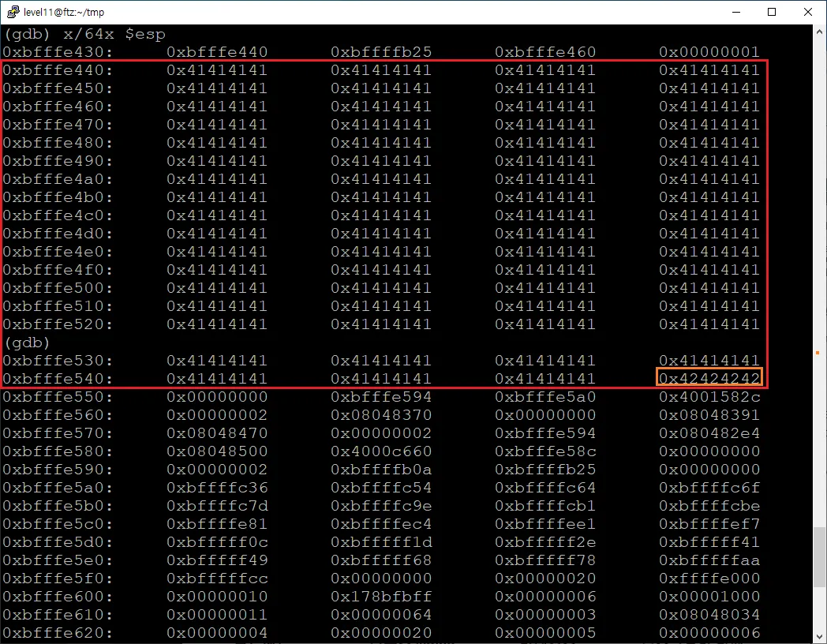Click the address label 0xbfffe540:
The height and width of the screenshot is (644, 827).
58,379
